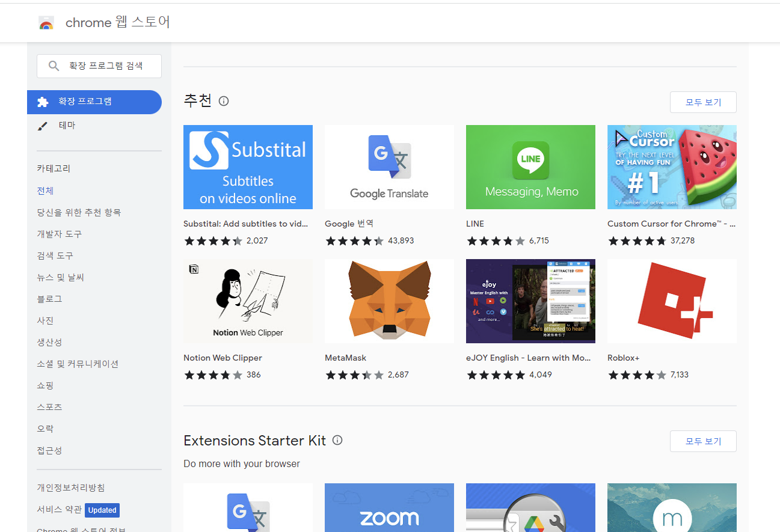Open the zoom thumbnail in Starter Kit
The width and height of the screenshot is (780, 532).
(389, 507)
